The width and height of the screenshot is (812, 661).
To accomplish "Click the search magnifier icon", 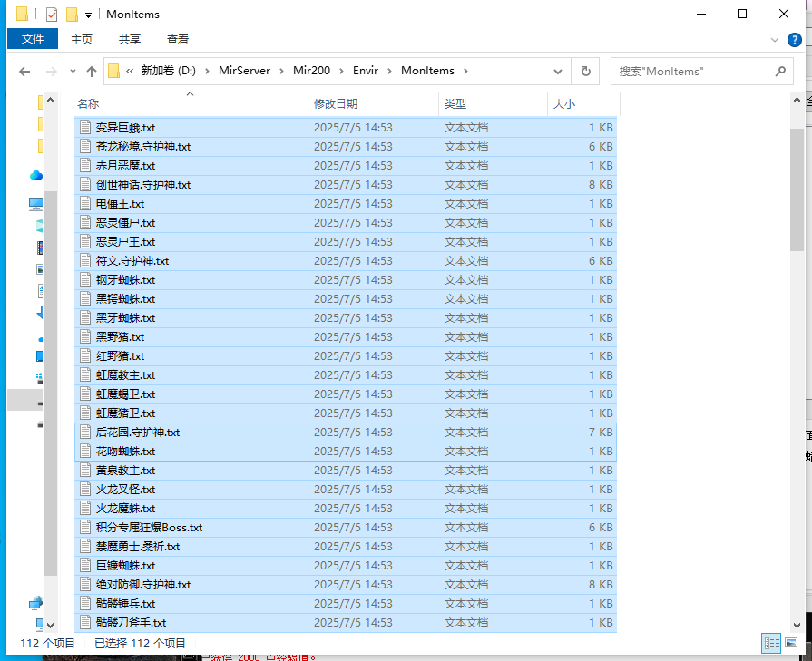I will click(780, 72).
